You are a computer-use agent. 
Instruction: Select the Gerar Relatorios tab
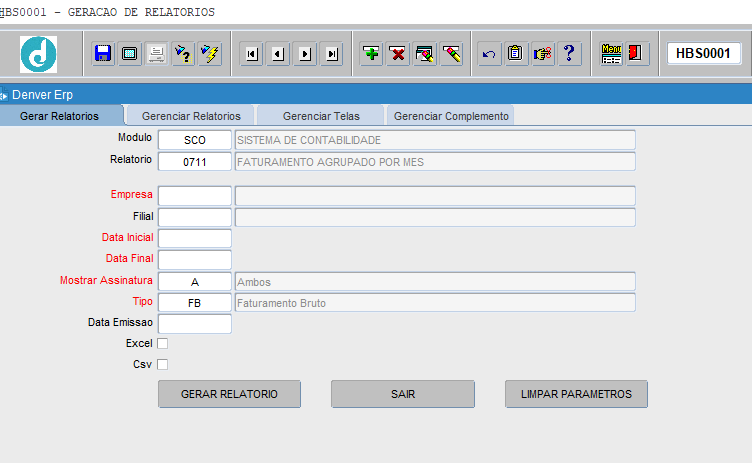pos(59,116)
